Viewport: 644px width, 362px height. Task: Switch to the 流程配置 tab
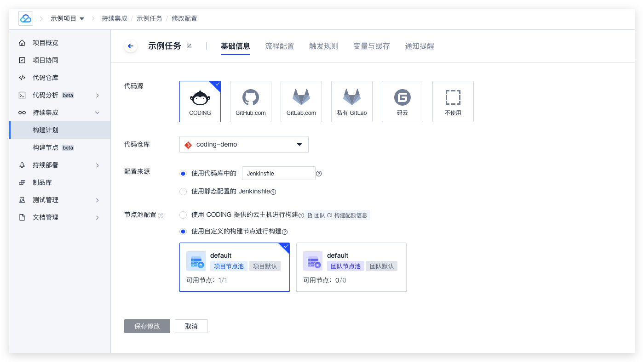[x=280, y=46]
